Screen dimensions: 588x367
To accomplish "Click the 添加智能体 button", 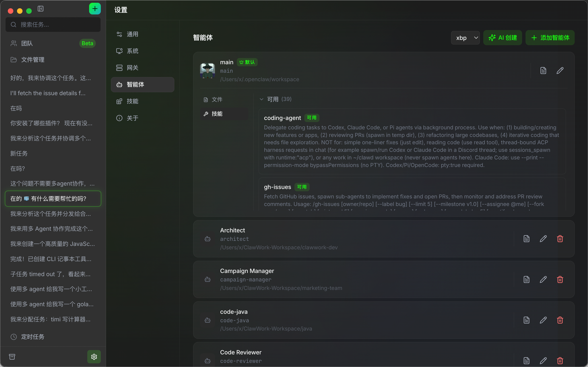I will pyautogui.click(x=550, y=38).
